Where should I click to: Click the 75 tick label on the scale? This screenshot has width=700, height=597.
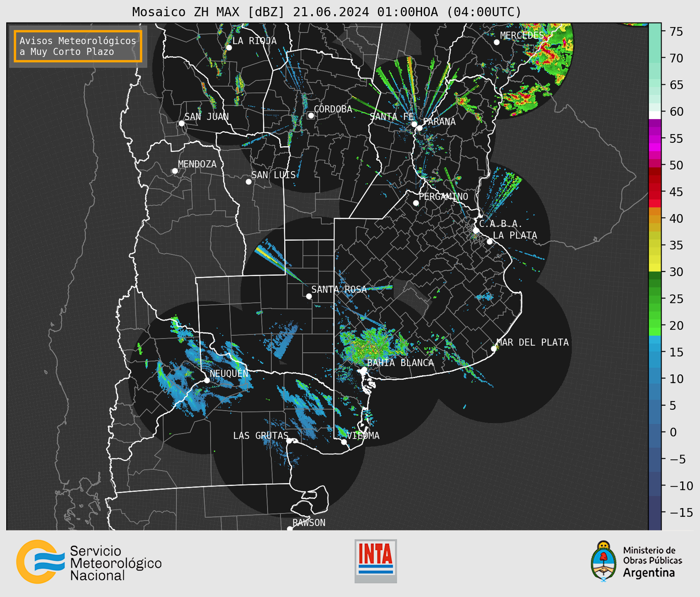coord(677,32)
